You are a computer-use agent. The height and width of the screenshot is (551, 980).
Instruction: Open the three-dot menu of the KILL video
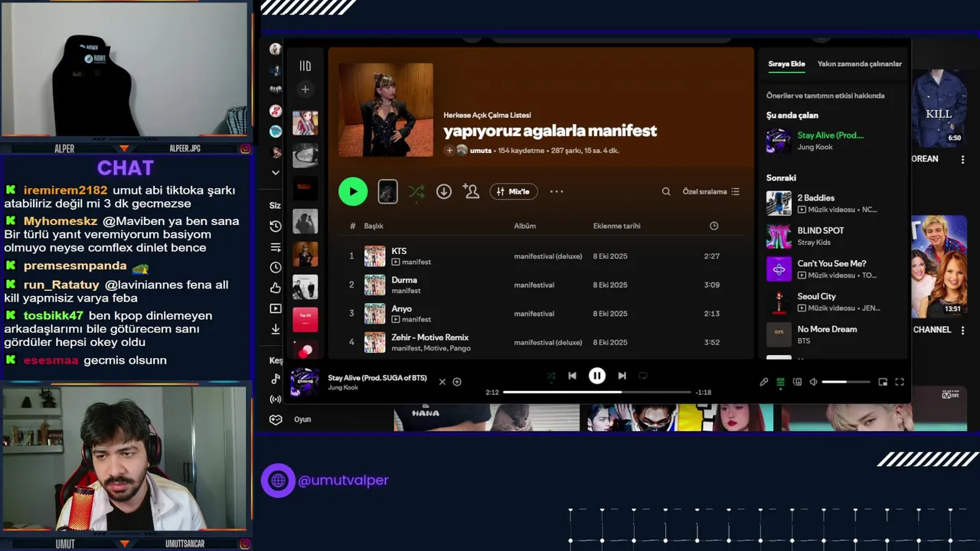point(963,159)
